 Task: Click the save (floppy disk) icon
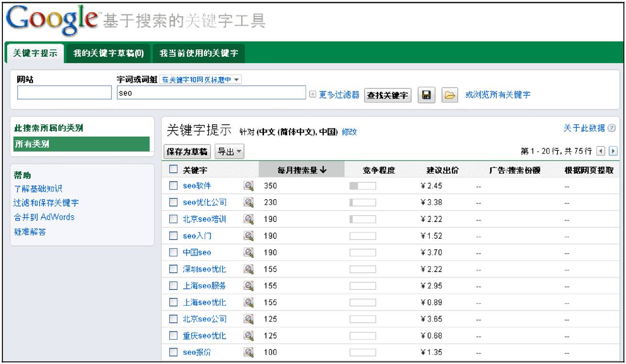pyautogui.click(x=426, y=95)
